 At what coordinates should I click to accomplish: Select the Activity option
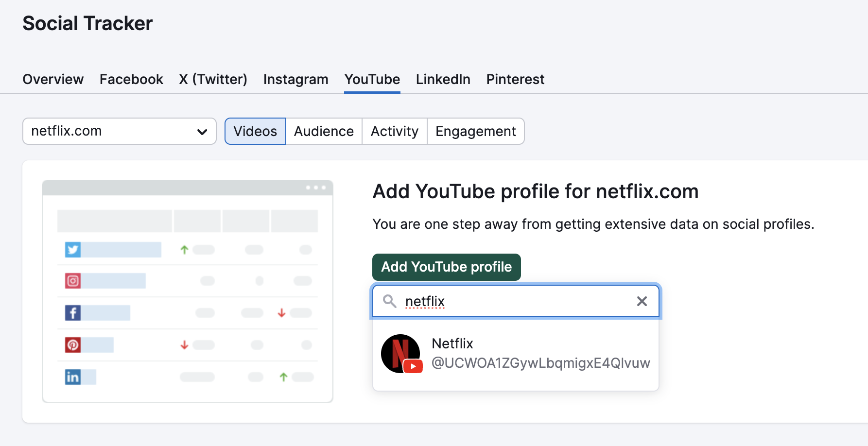[394, 131]
